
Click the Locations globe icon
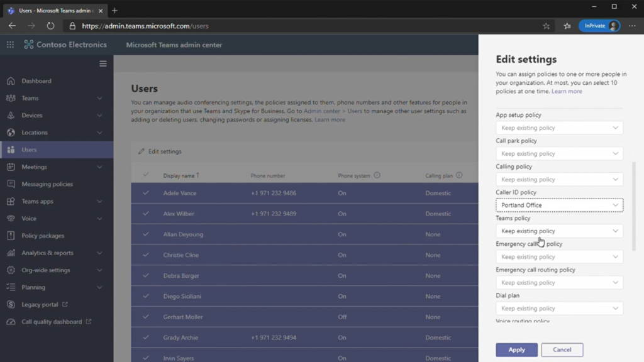[x=11, y=133]
